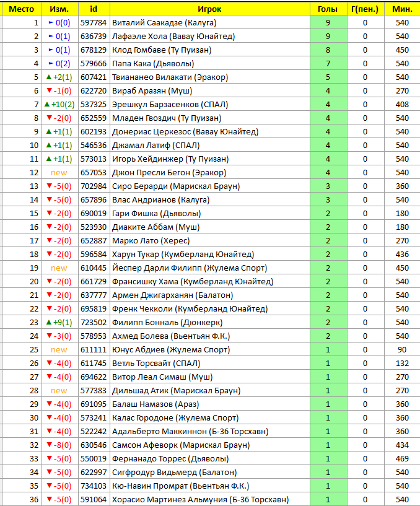Viewport: 420px width, 506px height.
Task: Select player Франсишку Хама (Кумберланд Юнайтед)
Action: click(x=193, y=282)
